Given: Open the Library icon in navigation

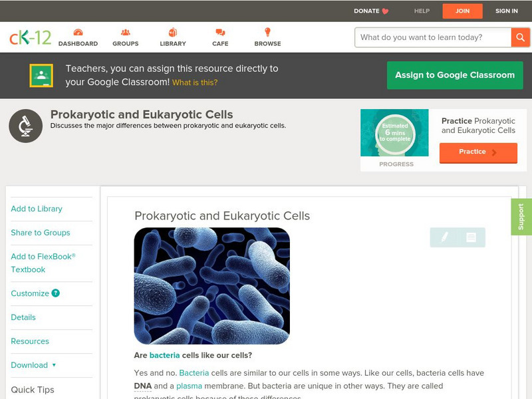Looking at the screenshot, I should 173,33.
